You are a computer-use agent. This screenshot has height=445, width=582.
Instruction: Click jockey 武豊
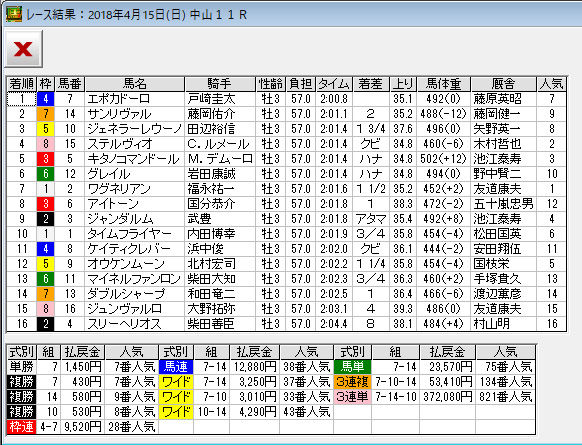[199, 219]
